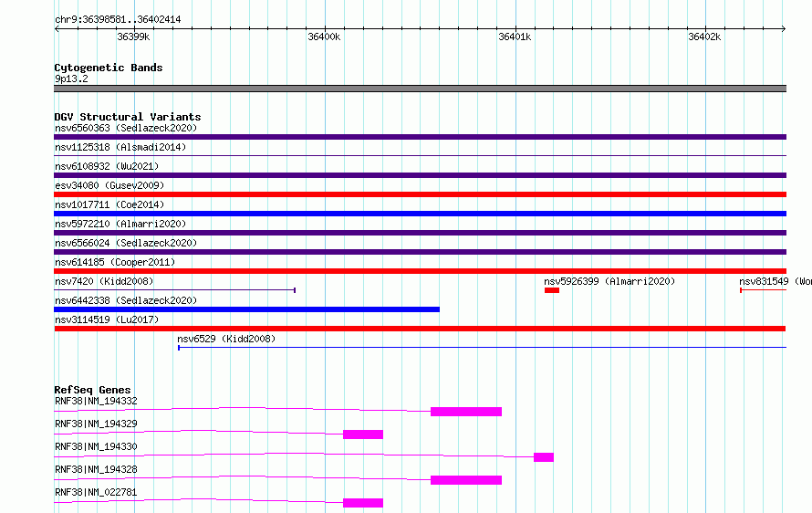Click the 36401k ruler tick label
This screenshot has height=513, width=812.
pos(515,37)
